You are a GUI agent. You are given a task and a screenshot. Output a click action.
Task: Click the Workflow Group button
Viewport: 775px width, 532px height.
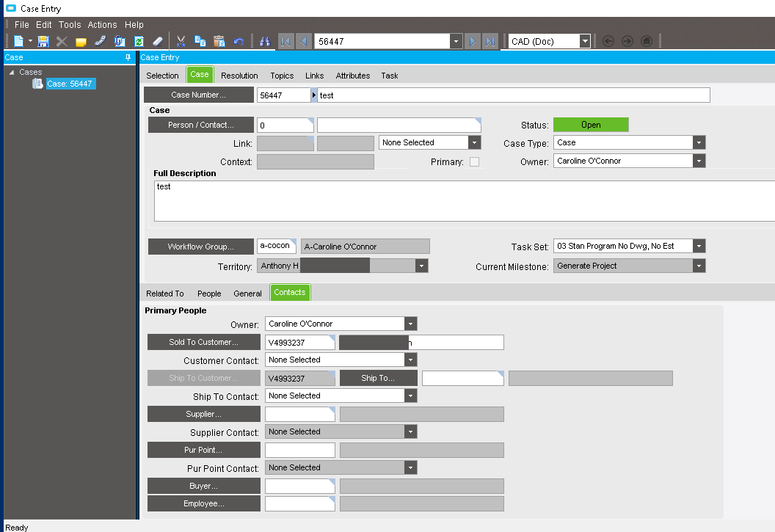point(200,247)
